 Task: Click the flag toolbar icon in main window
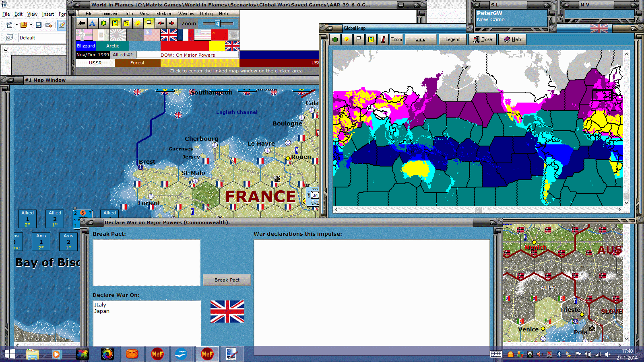tap(149, 23)
